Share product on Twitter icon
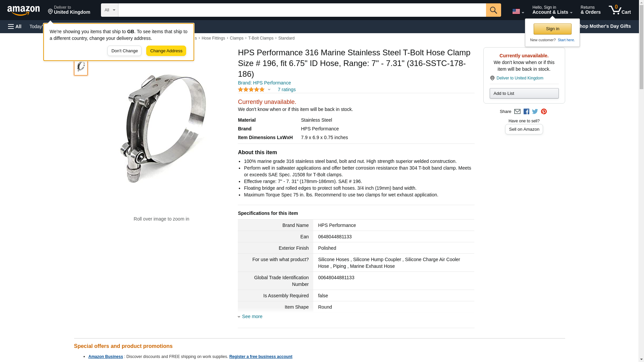Image resolution: width=644 pixels, height=362 pixels. point(535,112)
